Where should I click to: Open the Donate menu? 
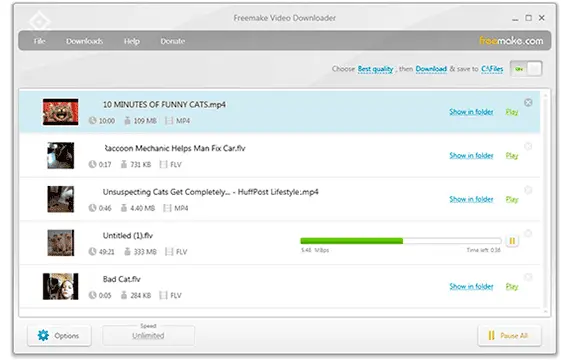tap(173, 41)
